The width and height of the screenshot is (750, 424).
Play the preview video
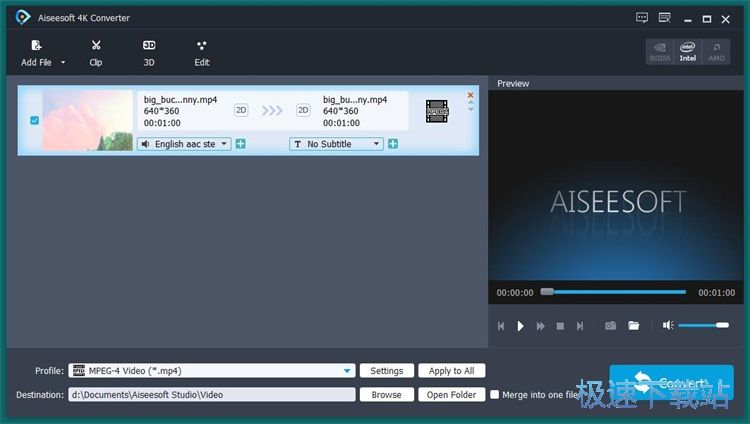(x=520, y=326)
